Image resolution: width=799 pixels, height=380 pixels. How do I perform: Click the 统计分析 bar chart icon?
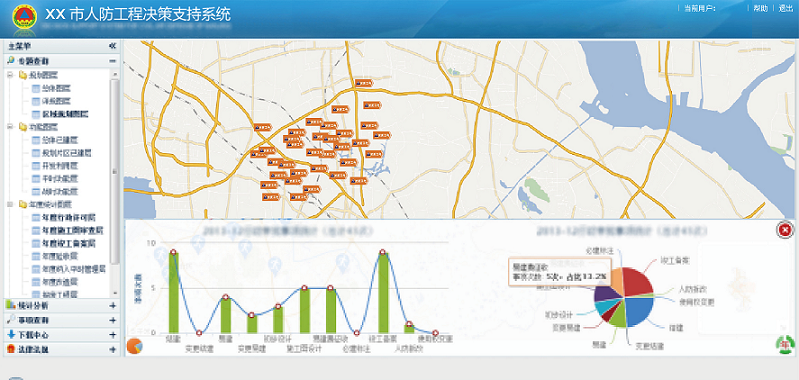coord(11,306)
